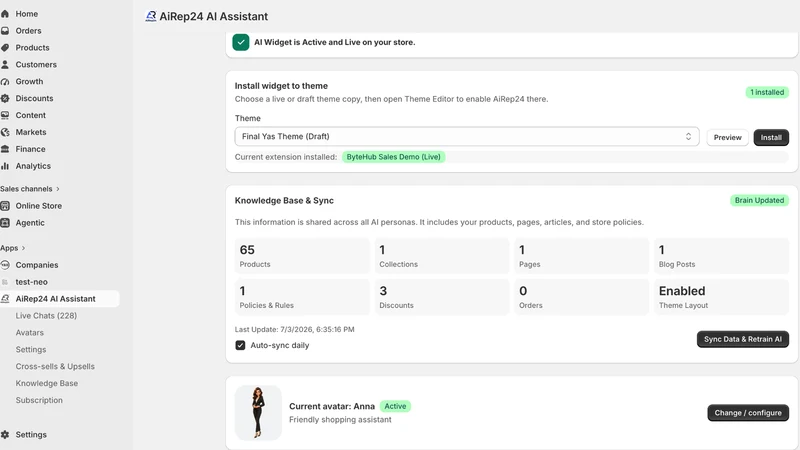The image size is (800, 450).
Task: Click the Collections stat card
Action: point(442,256)
